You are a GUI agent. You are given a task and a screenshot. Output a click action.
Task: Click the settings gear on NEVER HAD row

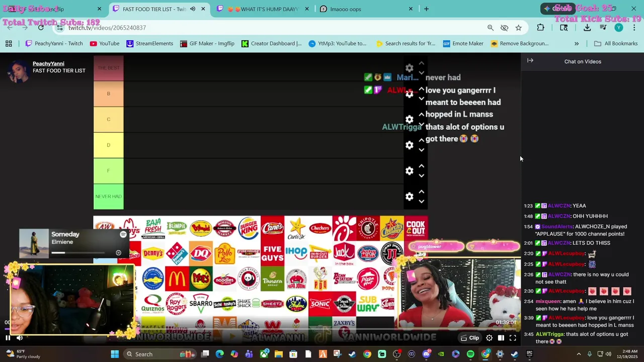pyautogui.click(x=410, y=197)
